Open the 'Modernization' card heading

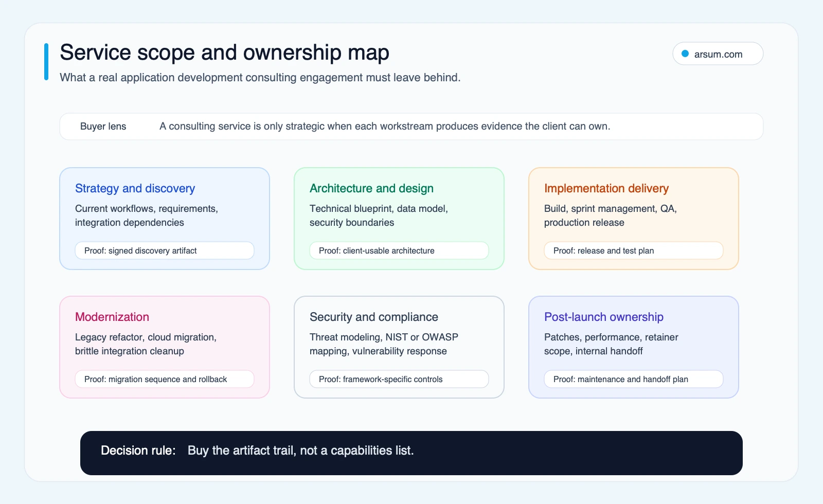112,317
